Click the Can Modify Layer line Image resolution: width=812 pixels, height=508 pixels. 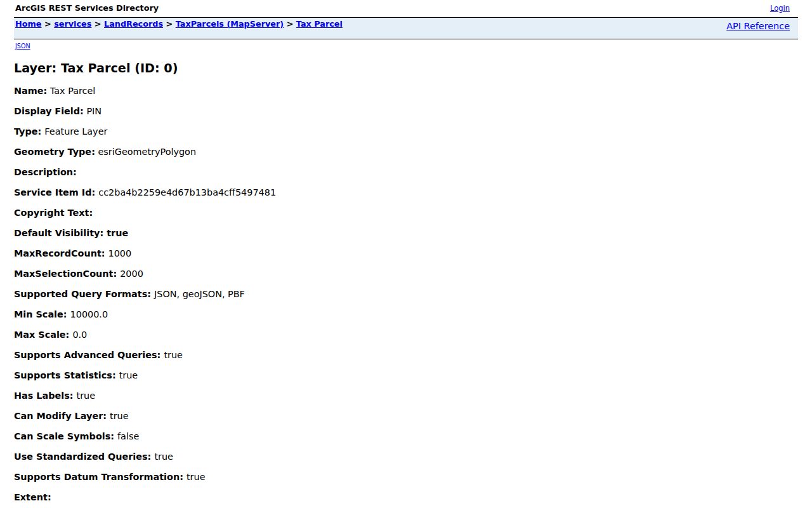(71, 416)
